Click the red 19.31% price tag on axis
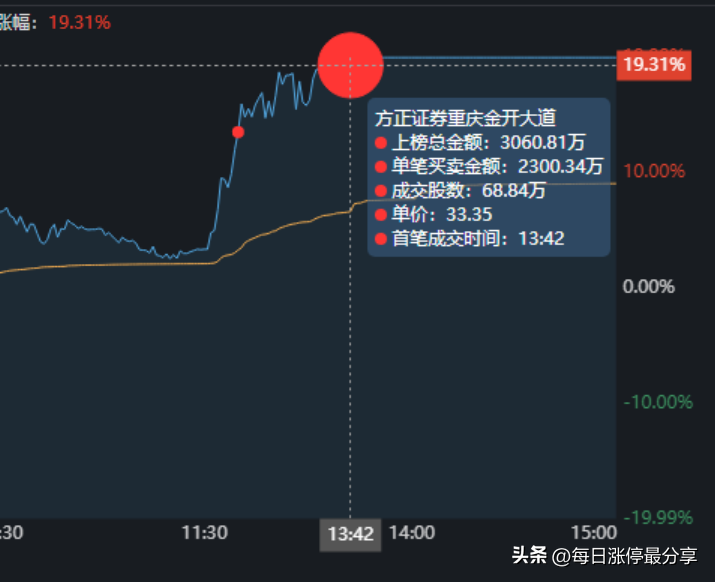This screenshot has height=582, width=715. point(654,65)
